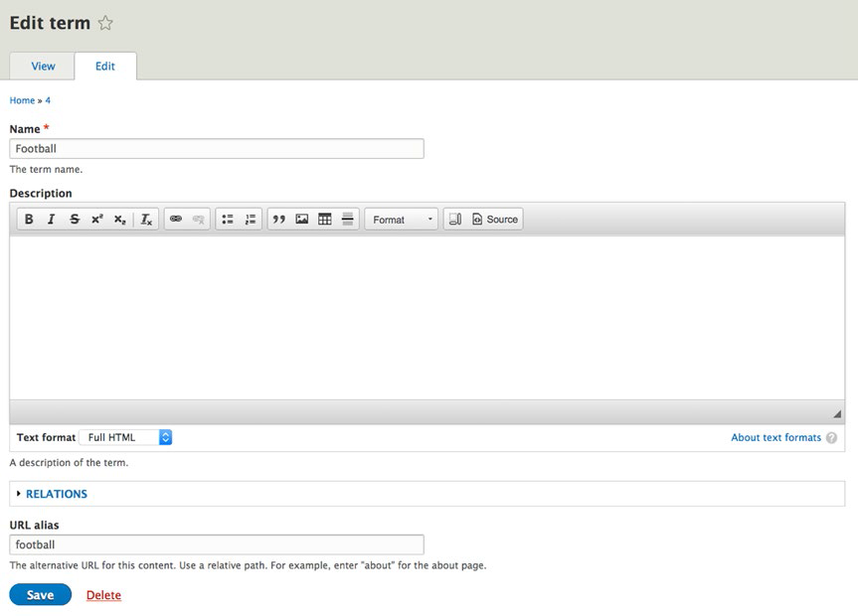Click inside the Description editing area
The height and width of the screenshot is (616, 858).
(427, 318)
